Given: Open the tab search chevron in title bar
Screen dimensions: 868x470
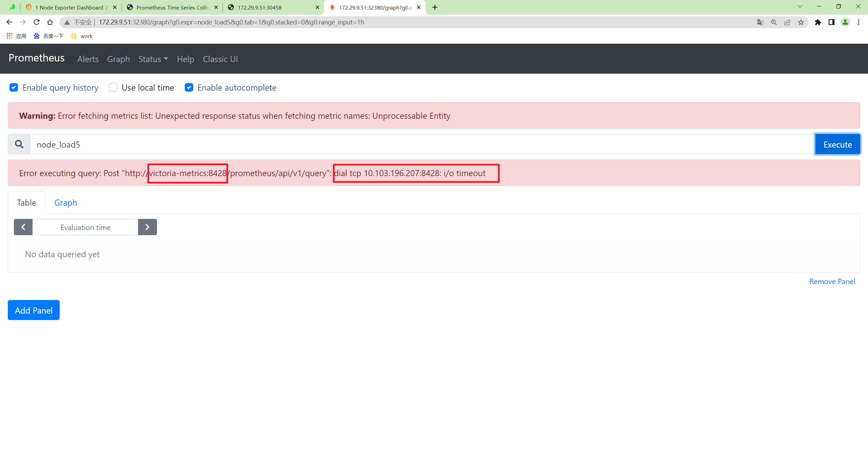Looking at the screenshot, I should (x=800, y=6).
